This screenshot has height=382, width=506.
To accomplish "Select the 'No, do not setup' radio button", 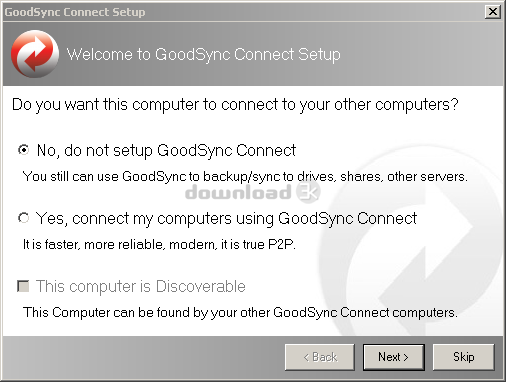I will (x=24, y=150).
